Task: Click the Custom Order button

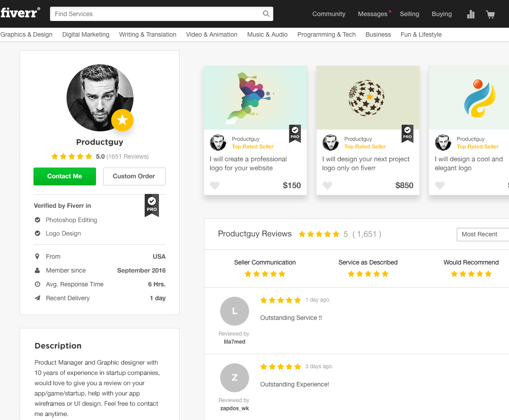Action: (x=134, y=176)
